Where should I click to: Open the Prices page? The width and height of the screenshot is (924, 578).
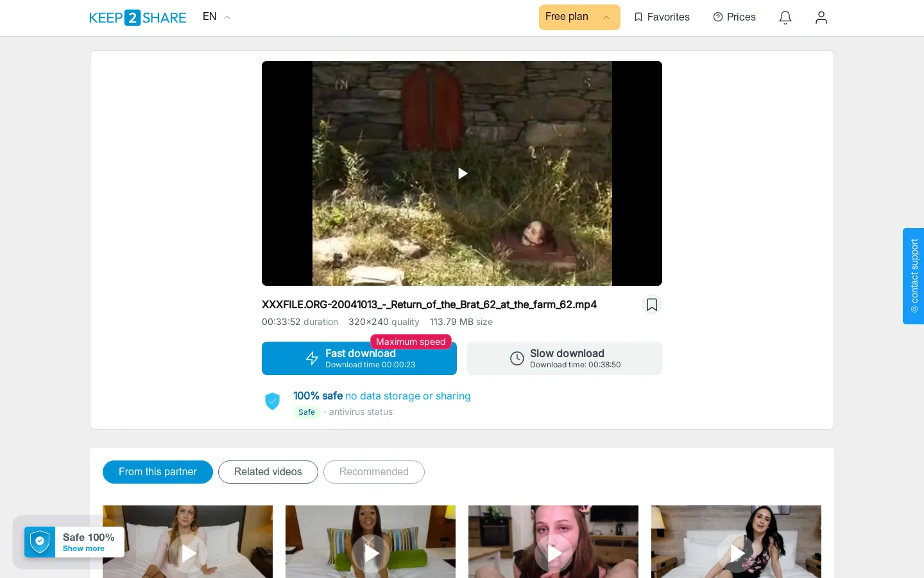[x=734, y=17]
